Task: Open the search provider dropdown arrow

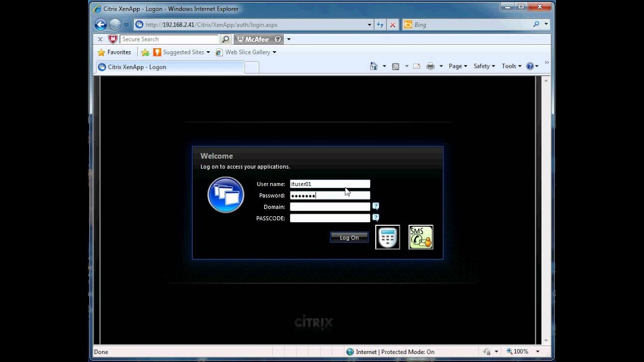Action: pyautogui.click(x=546, y=24)
